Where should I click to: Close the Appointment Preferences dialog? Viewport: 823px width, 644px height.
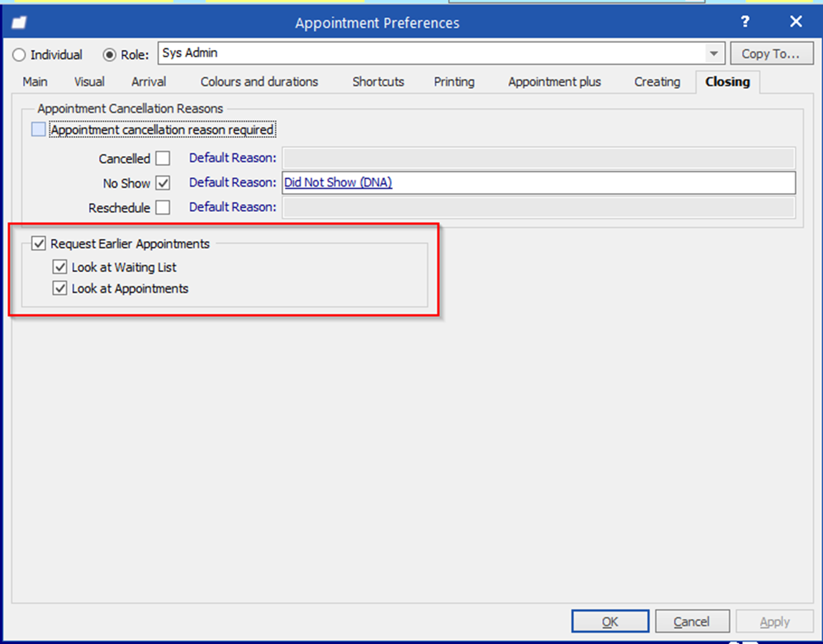click(x=796, y=21)
